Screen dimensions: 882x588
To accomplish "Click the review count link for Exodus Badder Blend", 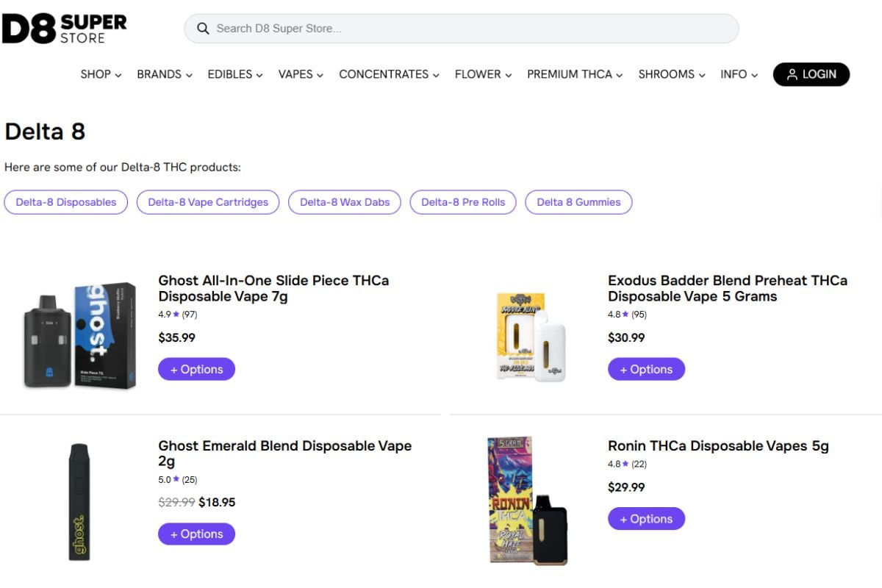I will (639, 315).
